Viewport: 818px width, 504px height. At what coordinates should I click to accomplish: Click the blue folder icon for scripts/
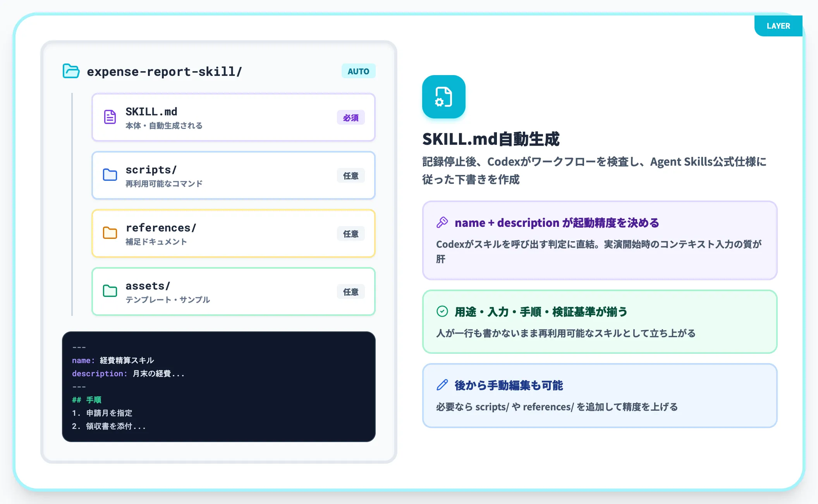coord(110,175)
